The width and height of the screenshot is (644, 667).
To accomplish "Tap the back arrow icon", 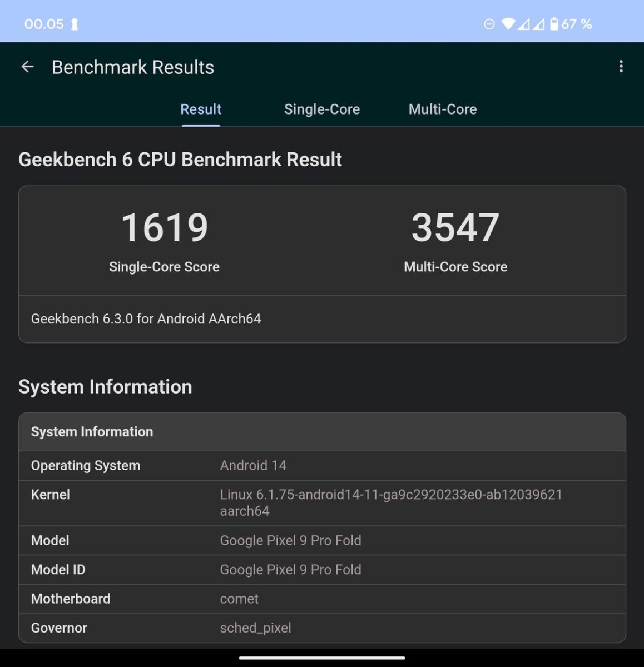I will (x=27, y=67).
